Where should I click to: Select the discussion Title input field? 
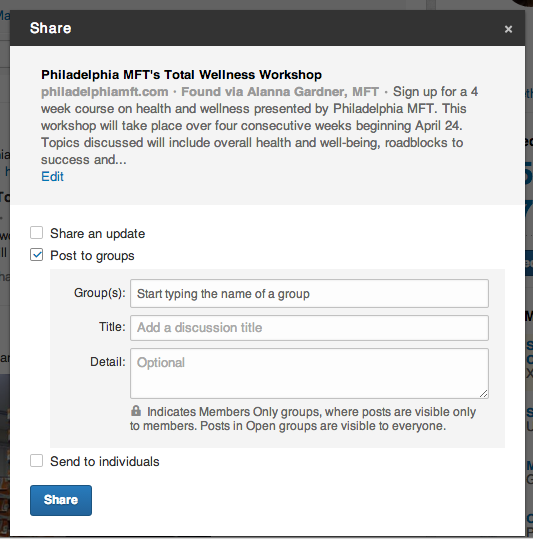(309, 328)
